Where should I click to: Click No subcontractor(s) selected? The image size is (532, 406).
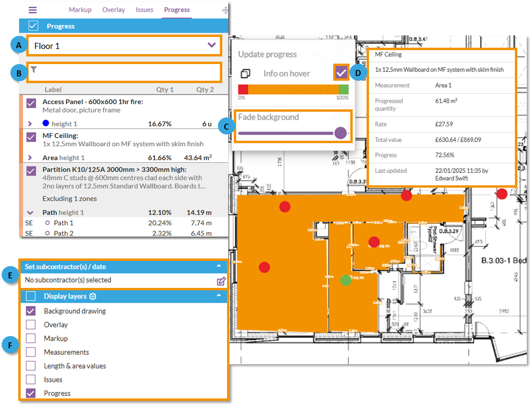tap(68, 280)
